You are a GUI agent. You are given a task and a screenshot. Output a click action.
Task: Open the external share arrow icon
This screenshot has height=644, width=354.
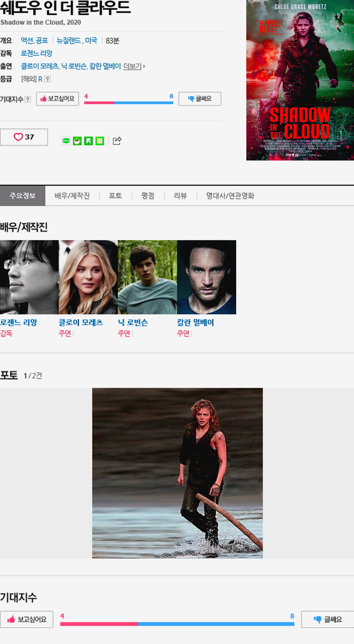(117, 141)
